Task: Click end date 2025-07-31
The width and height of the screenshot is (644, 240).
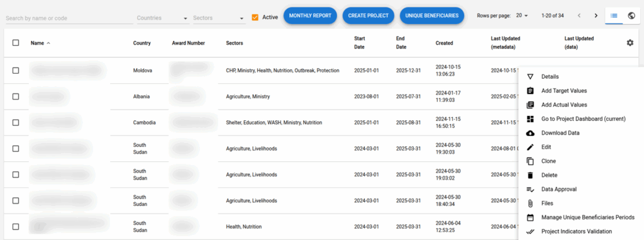Action: pos(408,96)
